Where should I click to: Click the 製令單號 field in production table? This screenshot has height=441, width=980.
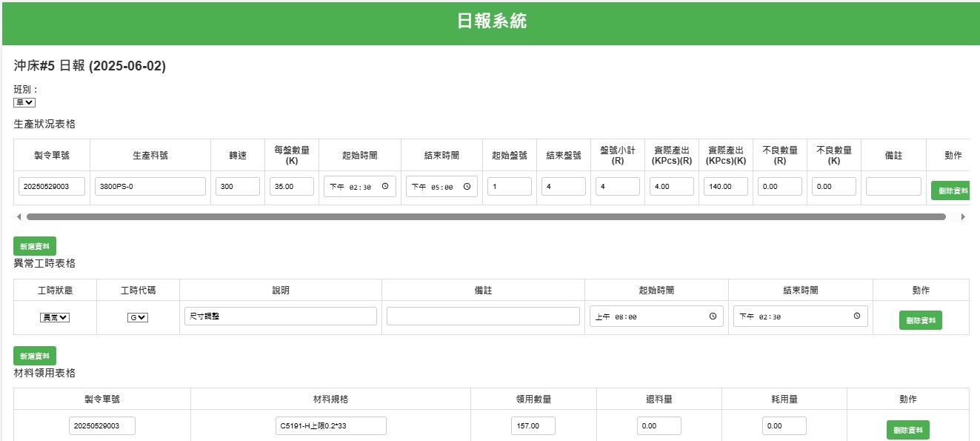tap(52, 187)
